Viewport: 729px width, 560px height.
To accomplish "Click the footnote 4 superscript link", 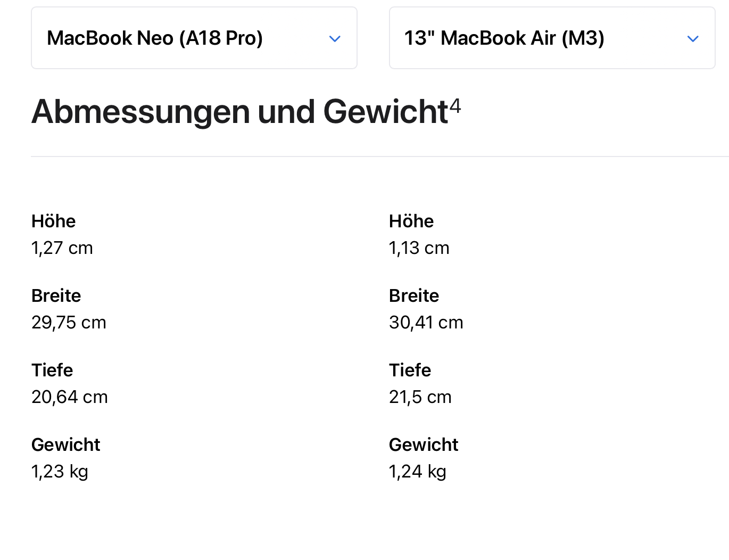I will tap(455, 106).
